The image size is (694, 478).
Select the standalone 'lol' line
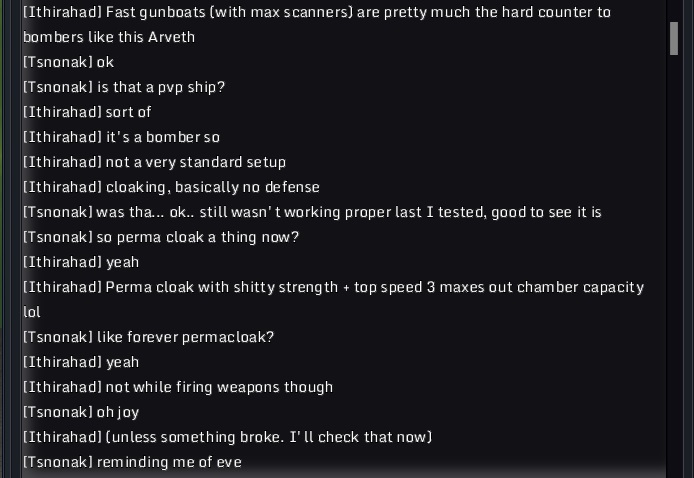[x=31, y=312]
